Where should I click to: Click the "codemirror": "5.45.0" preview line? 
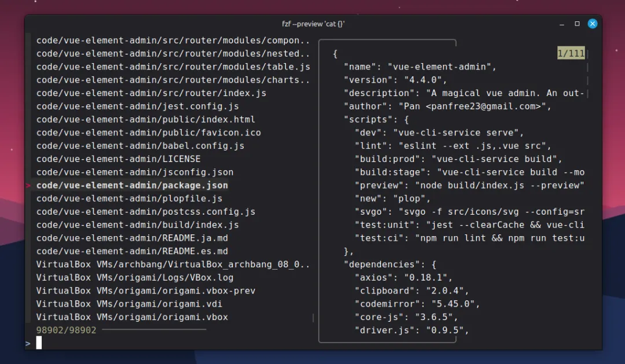coord(417,303)
